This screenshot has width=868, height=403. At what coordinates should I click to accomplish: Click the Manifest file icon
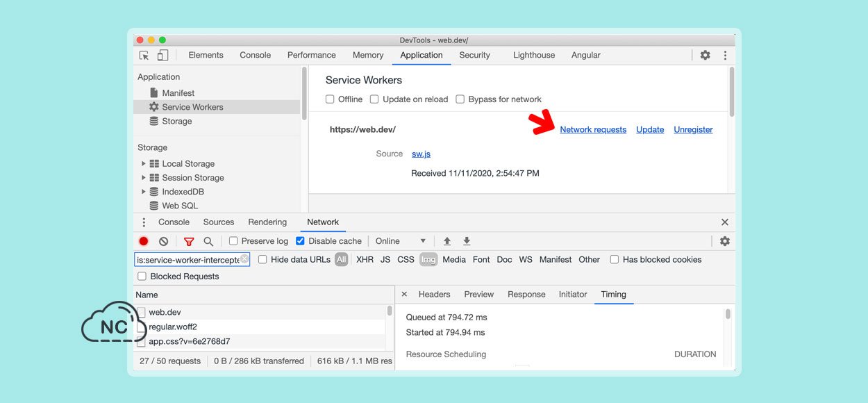coord(154,93)
